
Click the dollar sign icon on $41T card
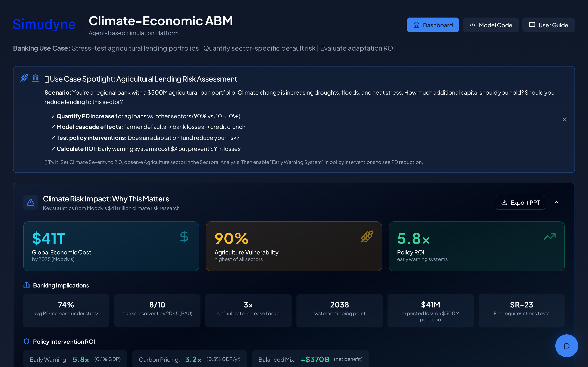pos(184,237)
